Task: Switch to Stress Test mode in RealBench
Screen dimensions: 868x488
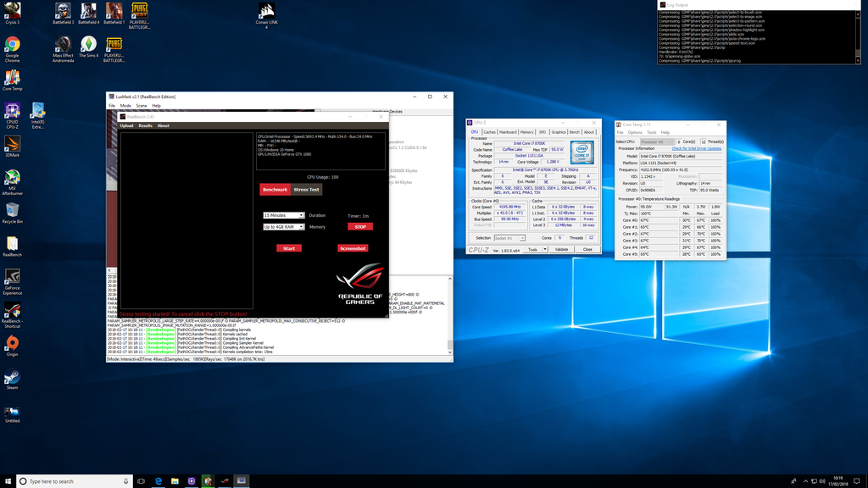Action: (x=306, y=190)
